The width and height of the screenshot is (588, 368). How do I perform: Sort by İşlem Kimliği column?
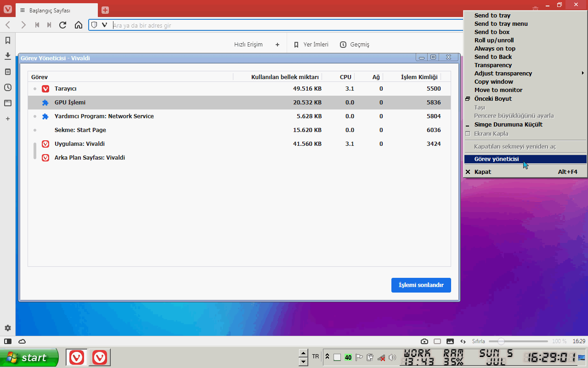(x=412, y=77)
